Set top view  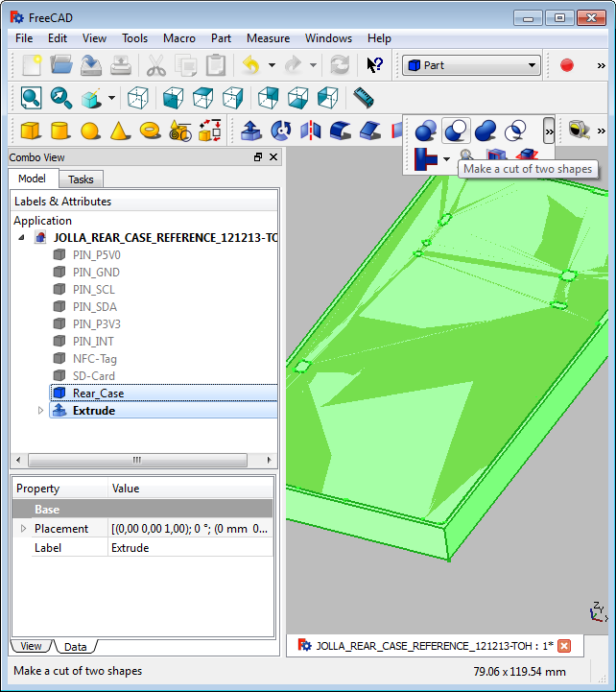pyautogui.click(x=202, y=98)
